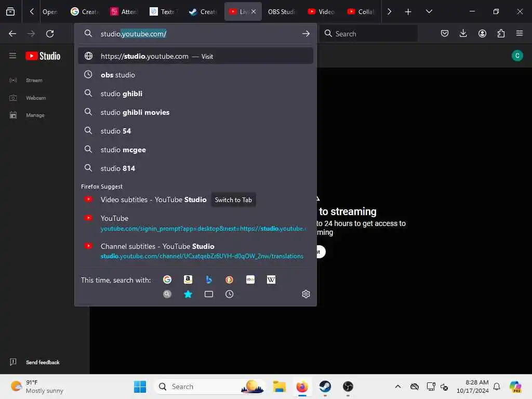Select Webcam in the left sidebar
This screenshot has height=399, width=532.
tap(36, 98)
